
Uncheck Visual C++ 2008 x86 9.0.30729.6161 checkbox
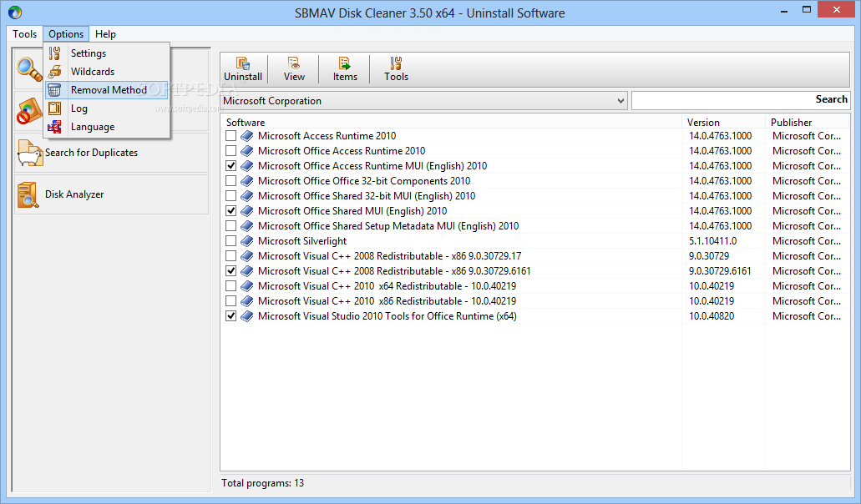[x=230, y=271]
